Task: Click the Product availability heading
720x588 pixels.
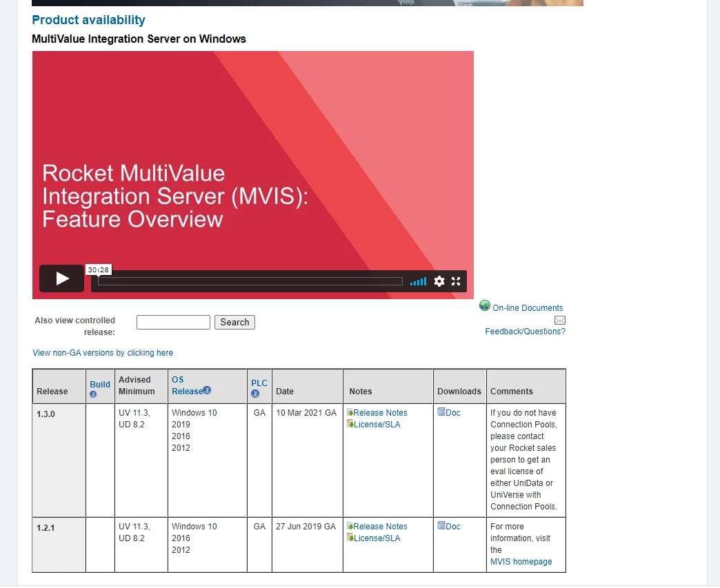Action: point(89,20)
